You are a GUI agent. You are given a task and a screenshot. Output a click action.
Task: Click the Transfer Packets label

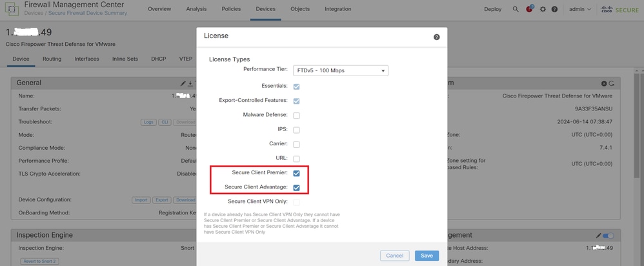coord(39,109)
